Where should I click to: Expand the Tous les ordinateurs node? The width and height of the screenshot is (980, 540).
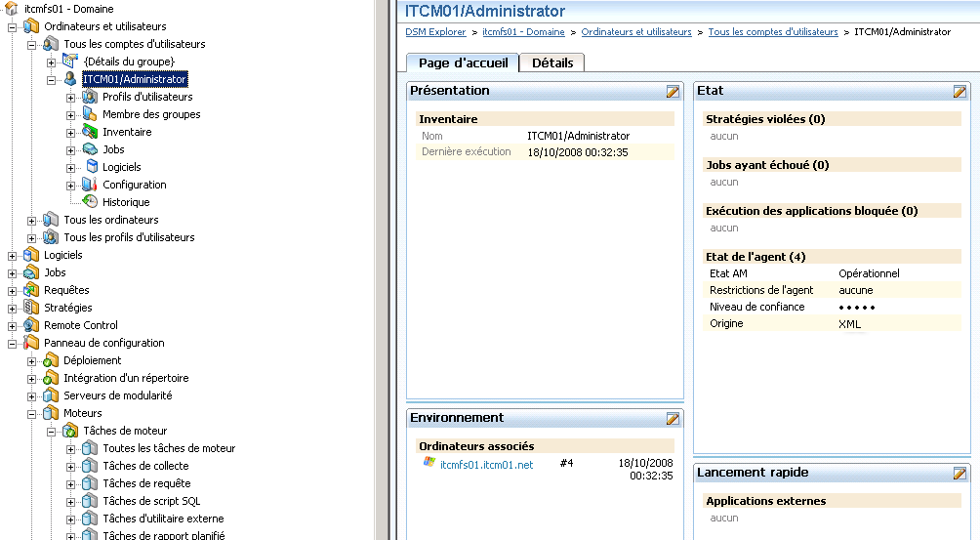(32, 221)
